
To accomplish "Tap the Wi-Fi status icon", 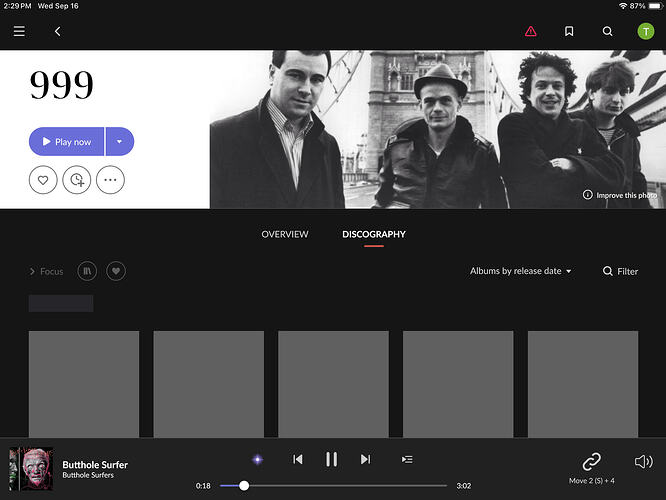I will (623, 6).
